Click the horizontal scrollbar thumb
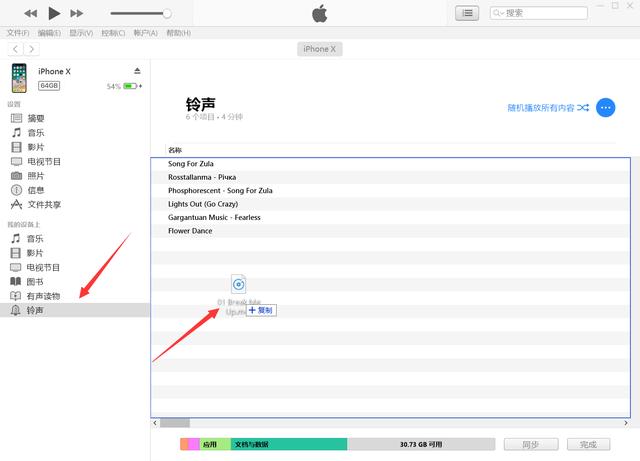 [x=175, y=423]
